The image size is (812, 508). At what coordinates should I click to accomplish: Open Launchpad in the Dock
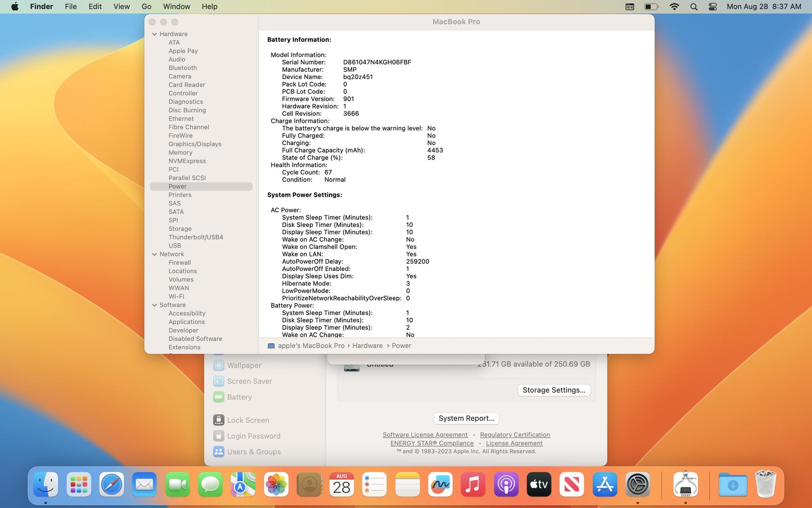click(x=78, y=484)
